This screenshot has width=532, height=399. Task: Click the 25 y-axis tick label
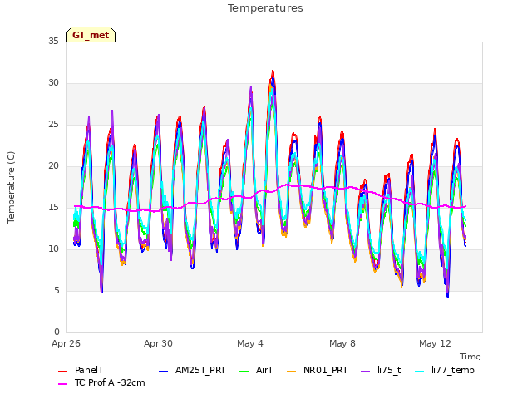coord(53,124)
